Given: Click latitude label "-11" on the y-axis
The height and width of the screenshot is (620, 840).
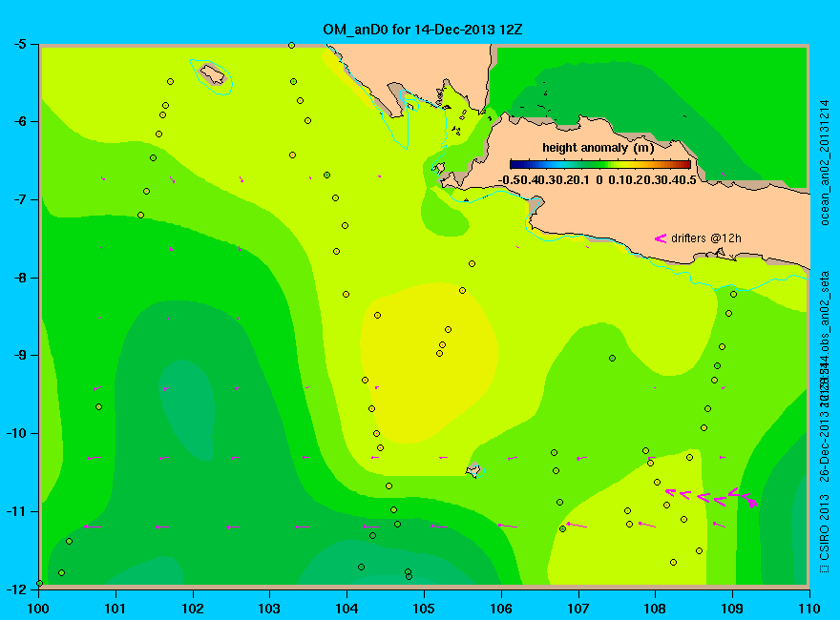Looking at the screenshot, I should tap(16, 511).
